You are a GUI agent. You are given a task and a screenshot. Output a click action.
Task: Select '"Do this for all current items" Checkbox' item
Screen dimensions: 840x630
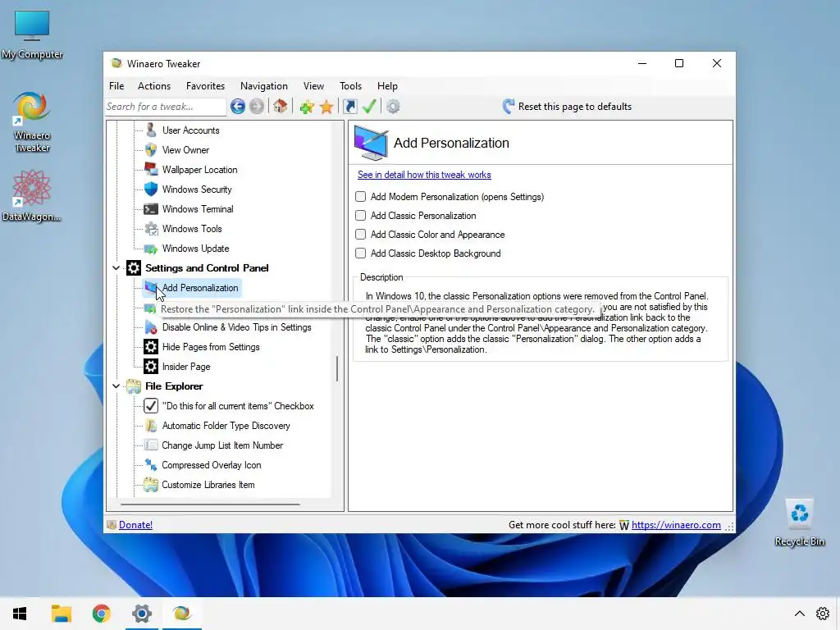point(238,406)
